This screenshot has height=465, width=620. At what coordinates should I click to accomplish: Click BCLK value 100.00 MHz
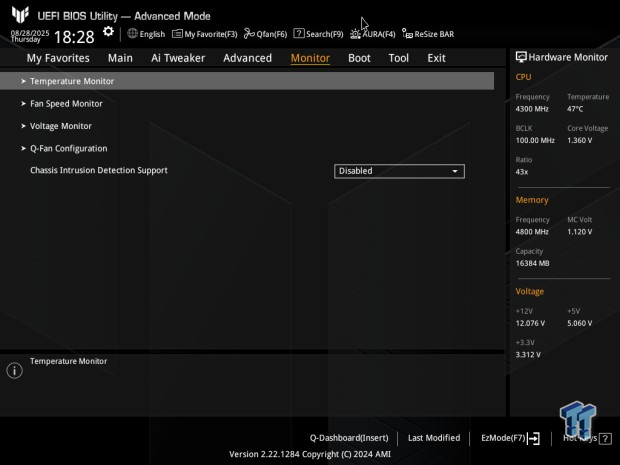pos(535,140)
